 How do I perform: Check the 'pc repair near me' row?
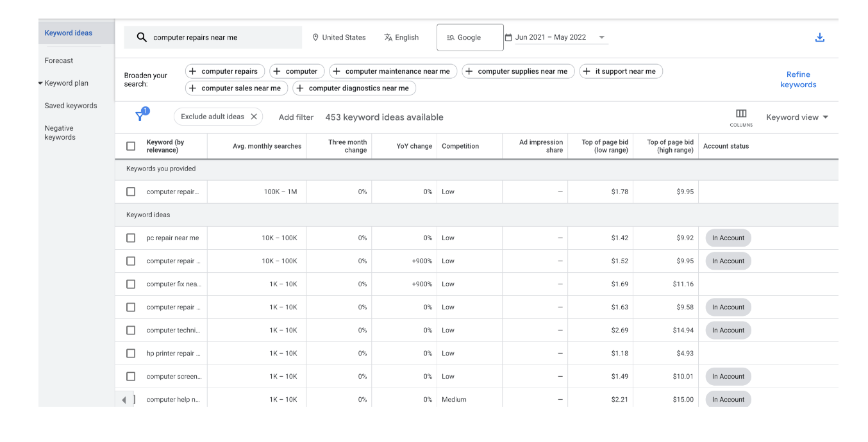131,238
